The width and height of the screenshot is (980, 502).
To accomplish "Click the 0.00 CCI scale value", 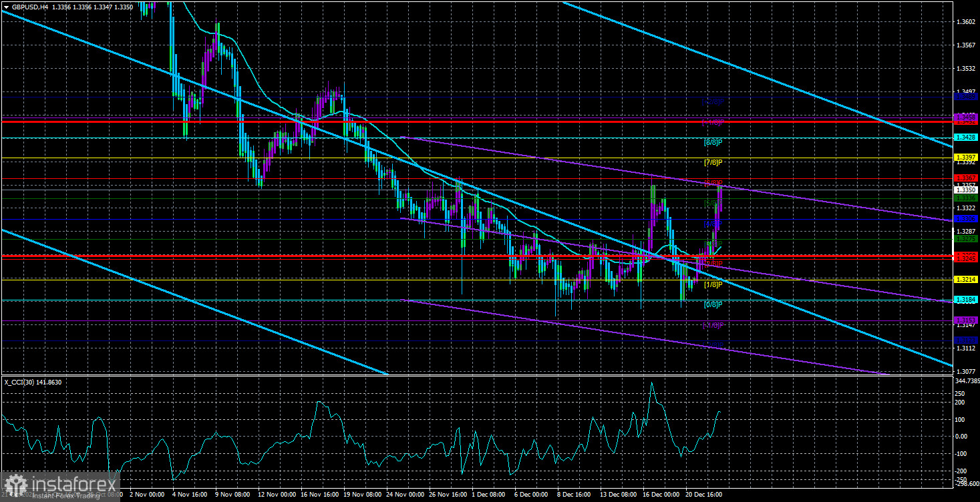I will coord(963,437).
